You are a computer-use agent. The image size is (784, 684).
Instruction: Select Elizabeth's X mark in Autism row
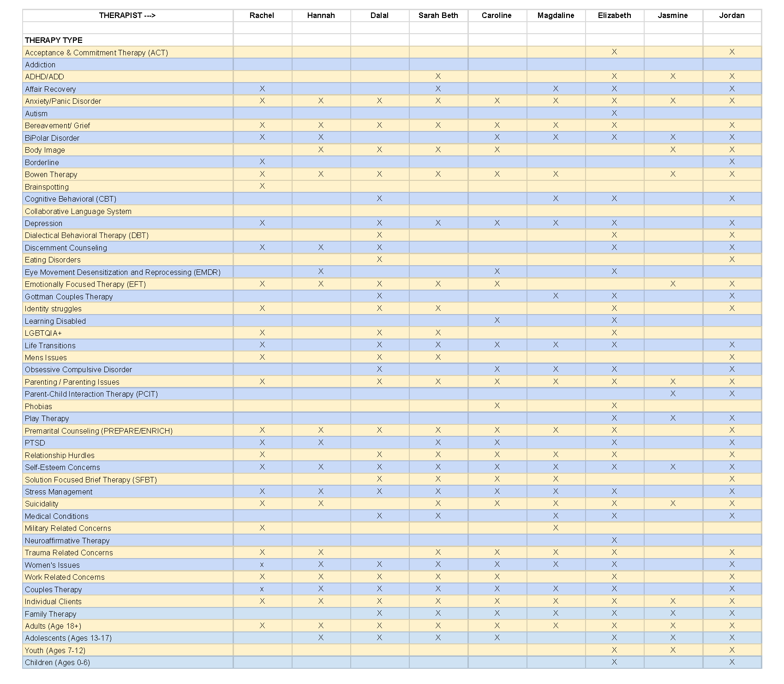(614, 113)
